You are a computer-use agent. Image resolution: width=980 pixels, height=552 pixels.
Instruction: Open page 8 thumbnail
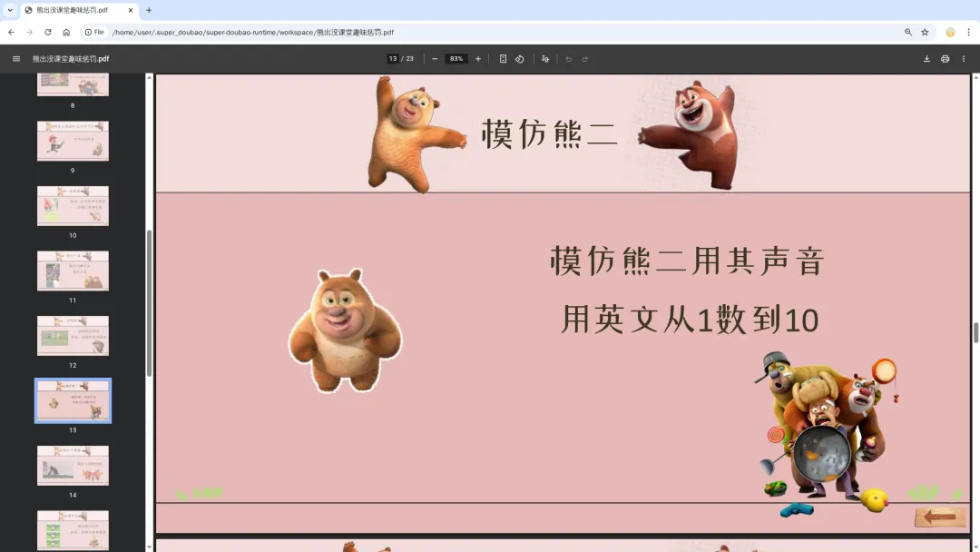click(73, 84)
